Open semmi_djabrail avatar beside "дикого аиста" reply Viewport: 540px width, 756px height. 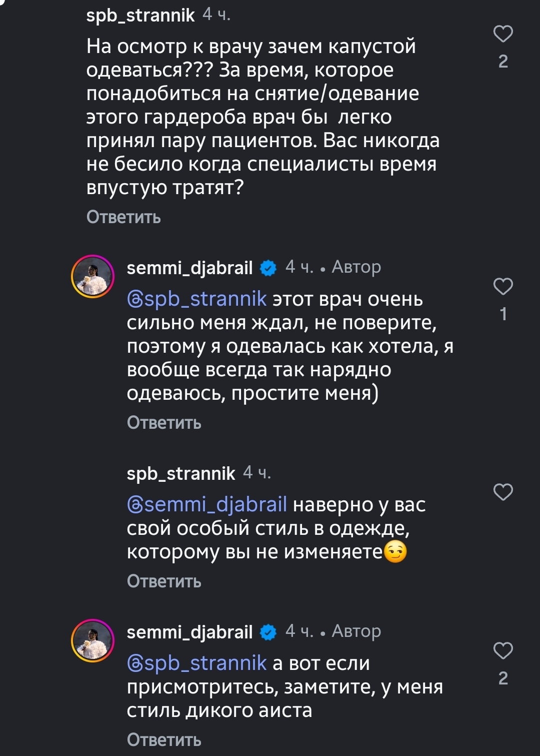pyautogui.click(x=93, y=640)
